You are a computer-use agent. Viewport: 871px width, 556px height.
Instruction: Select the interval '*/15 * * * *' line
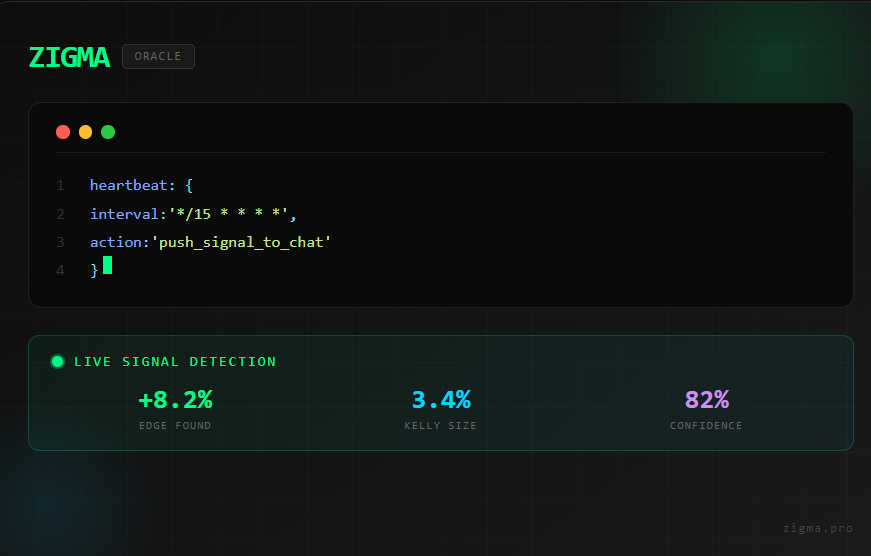point(193,214)
